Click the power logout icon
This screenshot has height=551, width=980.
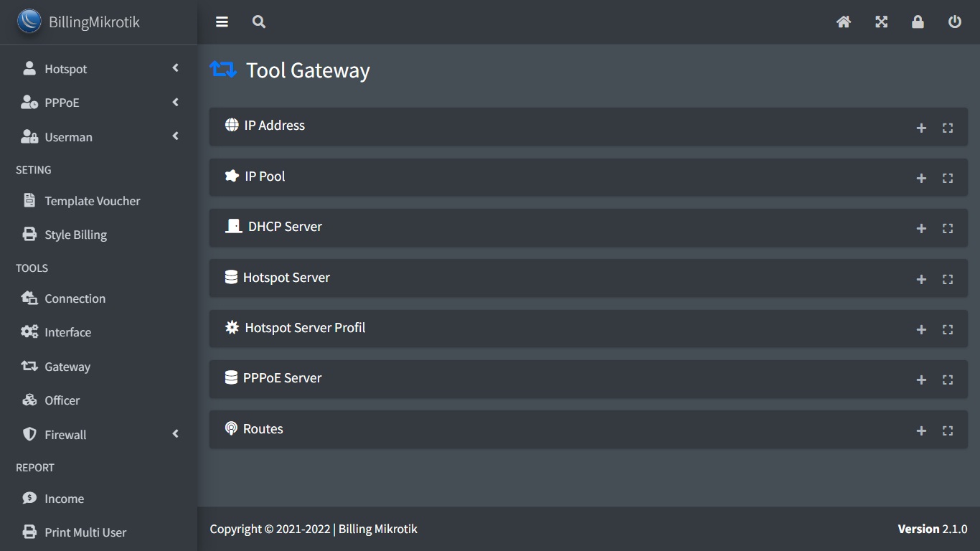coord(955,22)
